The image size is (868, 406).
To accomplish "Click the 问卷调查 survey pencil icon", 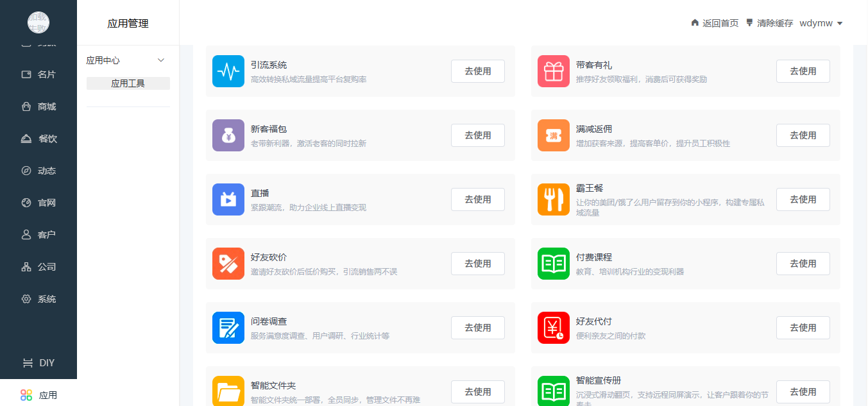I will pyautogui.click(x=228, y=328).
